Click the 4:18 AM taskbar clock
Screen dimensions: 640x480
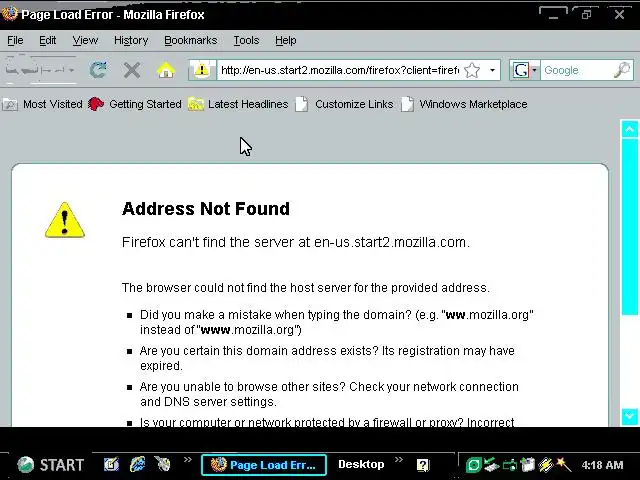pos(602,465)
